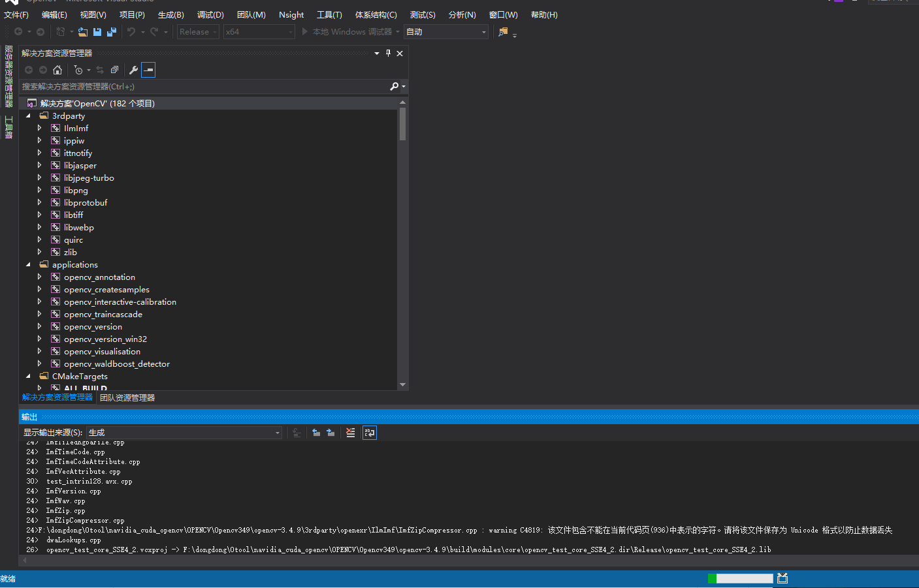This screenshot has width=919, height=588.
Task: Open Properties via the wrench icon
Action: (134, 70)
